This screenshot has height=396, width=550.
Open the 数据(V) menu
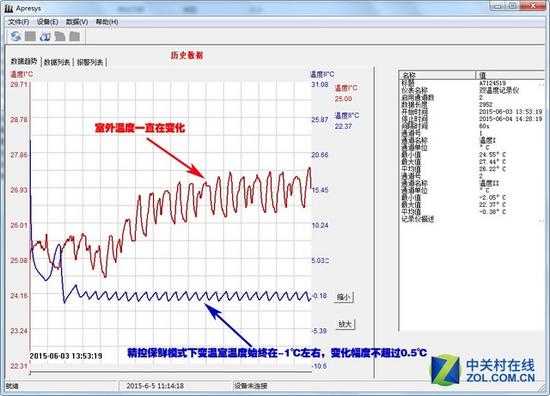(77, 22)
